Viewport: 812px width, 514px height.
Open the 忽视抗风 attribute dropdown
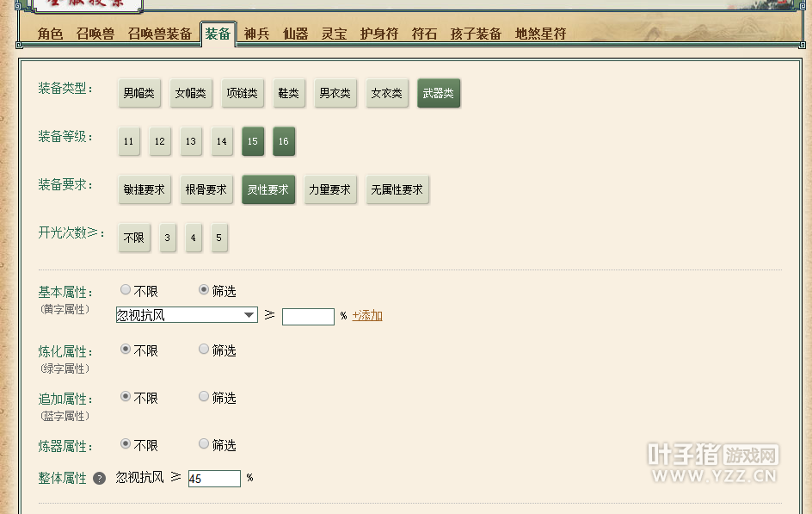tap(187, 315)
